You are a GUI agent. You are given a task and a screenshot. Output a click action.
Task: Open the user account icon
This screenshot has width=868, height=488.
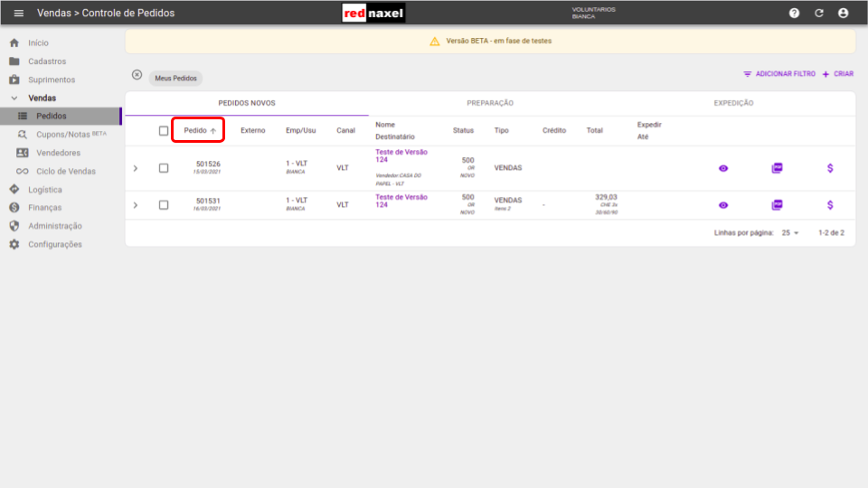[843, 13]
